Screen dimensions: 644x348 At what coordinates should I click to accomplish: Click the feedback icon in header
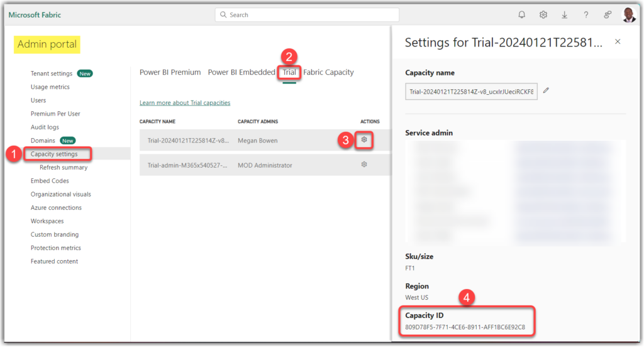(x=607, y=15)
